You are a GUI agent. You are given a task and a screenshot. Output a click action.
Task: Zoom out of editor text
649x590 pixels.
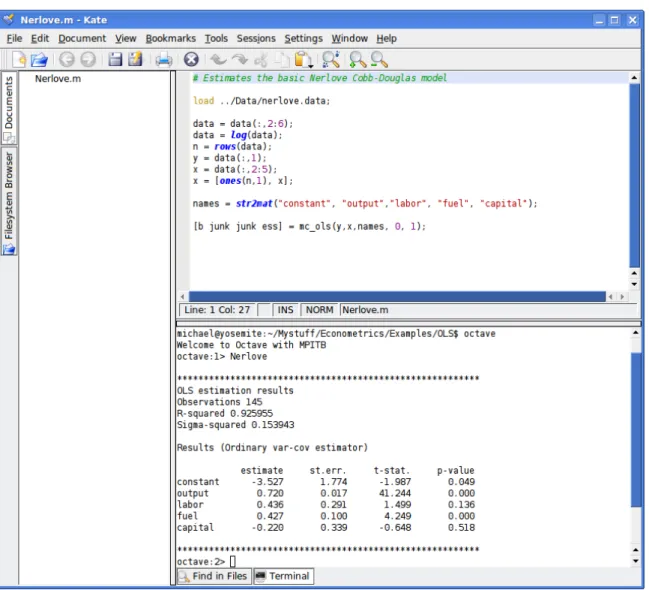click(379, 60)
